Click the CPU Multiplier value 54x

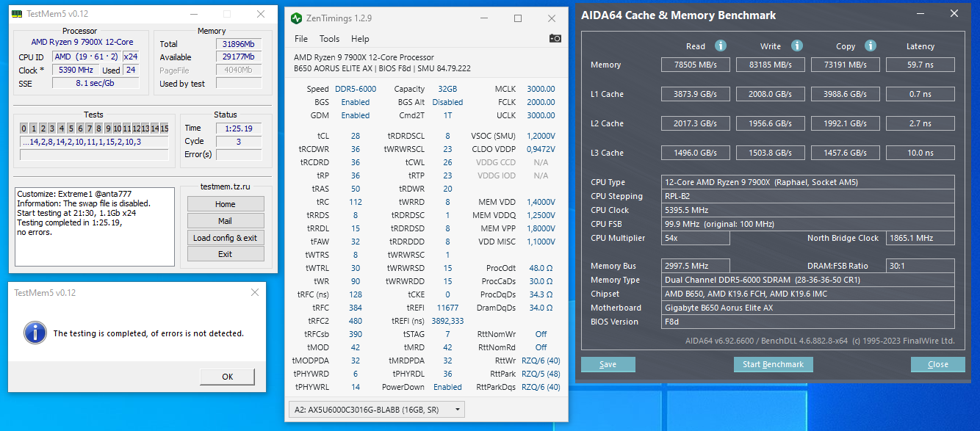click(695, 238)
